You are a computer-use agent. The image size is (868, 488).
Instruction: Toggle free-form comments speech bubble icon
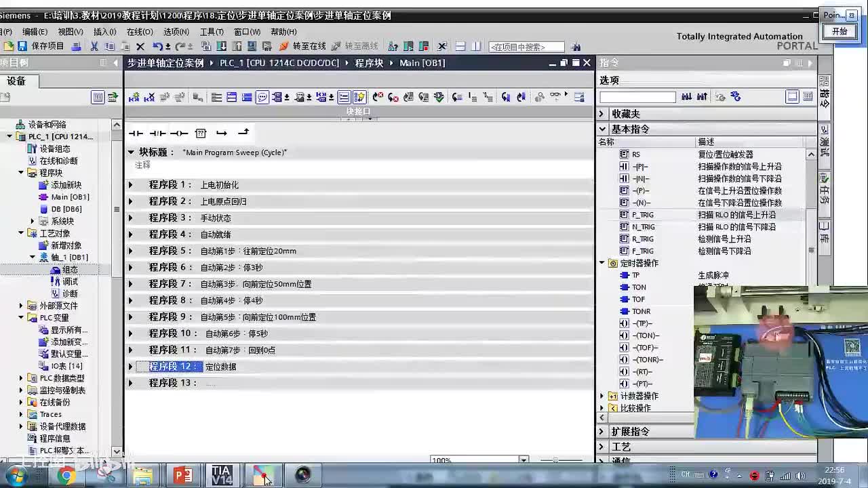pos(262,97)
